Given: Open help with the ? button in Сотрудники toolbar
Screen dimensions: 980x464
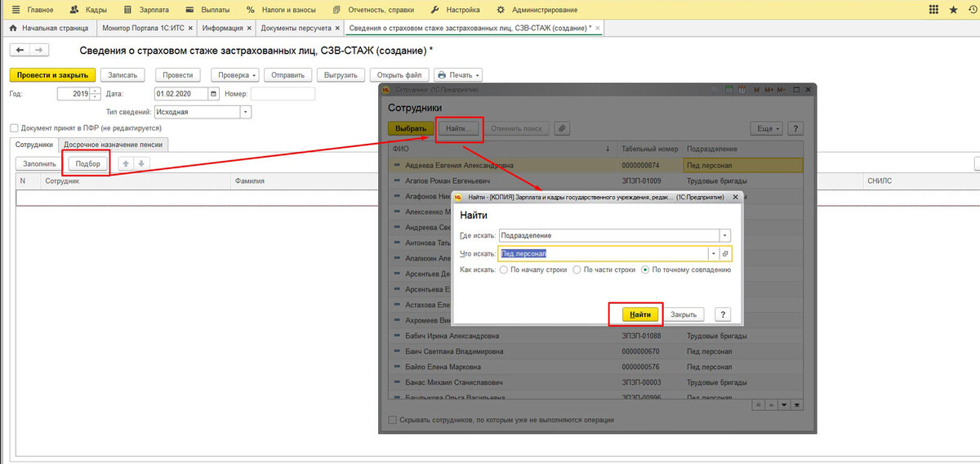Looking at the screenshot, I should [x=795, y=128].
